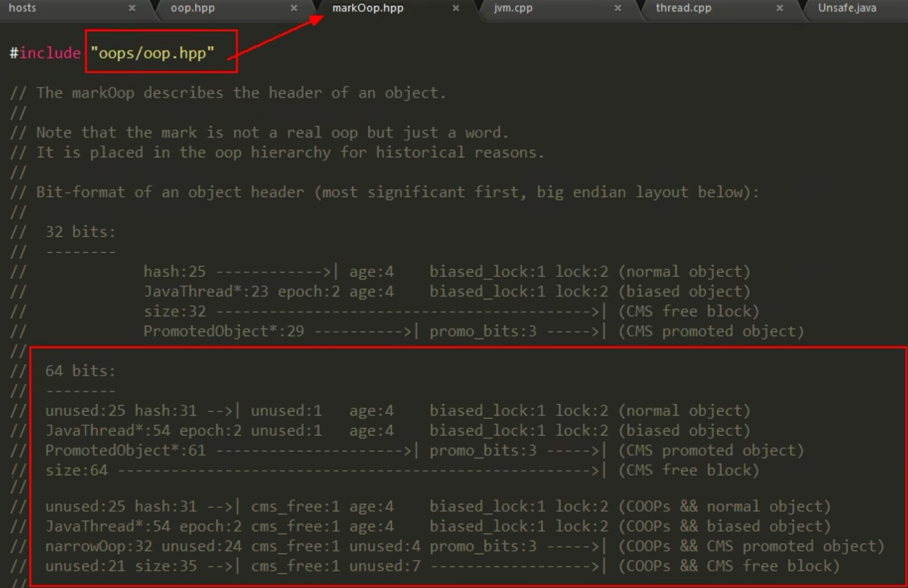Click the "hash:25" text
908x588 pixels.
click(x=174, y=272)
